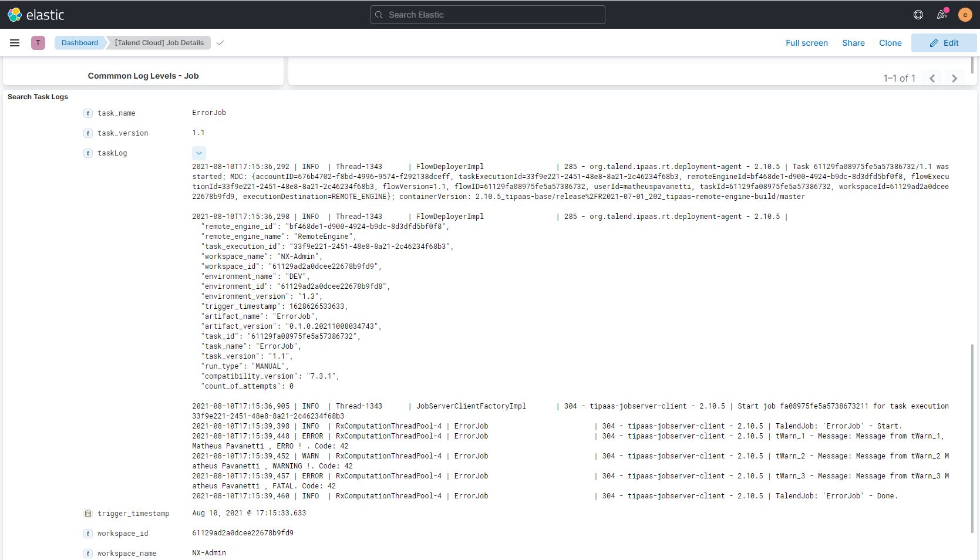Screen dimensions: 980x560
Task: Select the taskLog field label
Action: tap(112, 153)
